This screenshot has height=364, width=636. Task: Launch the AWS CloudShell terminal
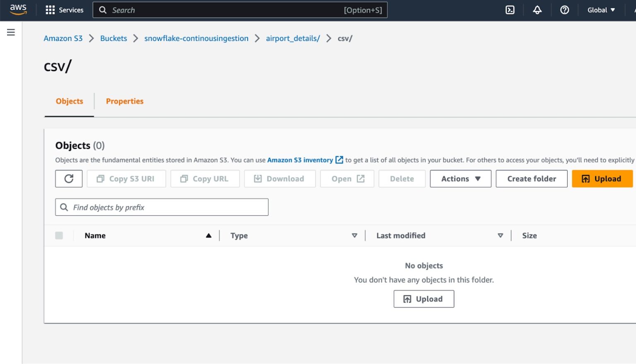(509, 10)
